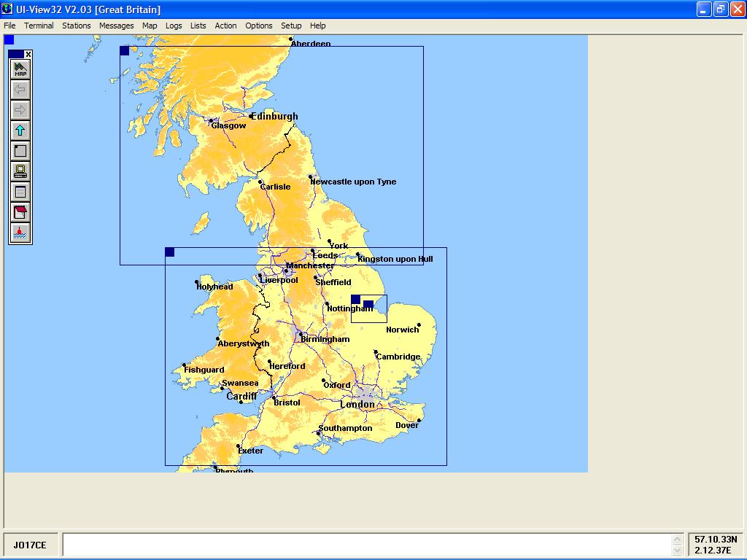Click the status field scroll up arrow

pyautogui.click(x=677, y=540)
